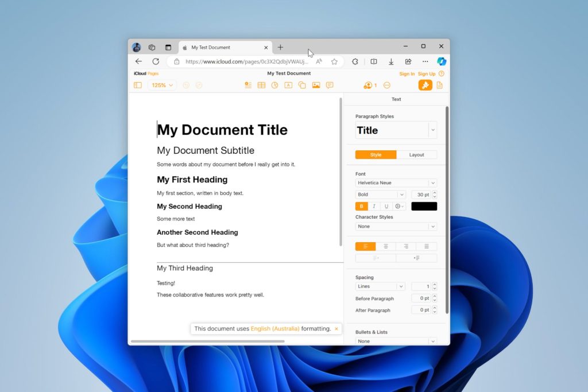
Task: Click the English (Australia) link
Action: (x=275, y=329)
